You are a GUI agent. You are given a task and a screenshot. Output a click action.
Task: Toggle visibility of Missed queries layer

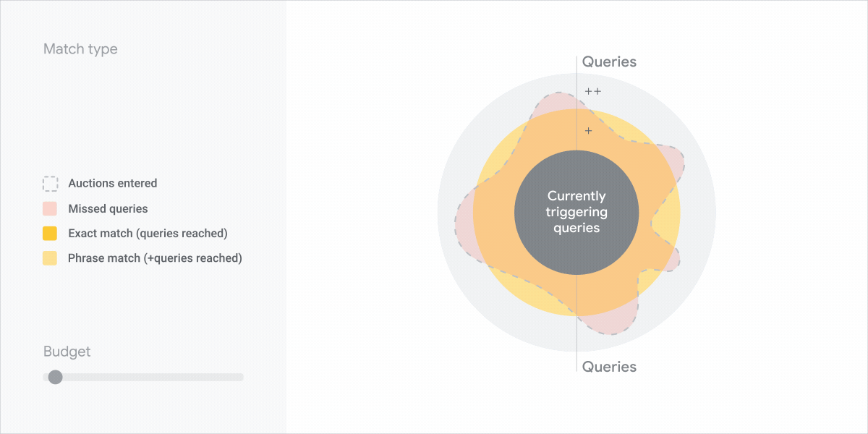[x=107, y=208]
